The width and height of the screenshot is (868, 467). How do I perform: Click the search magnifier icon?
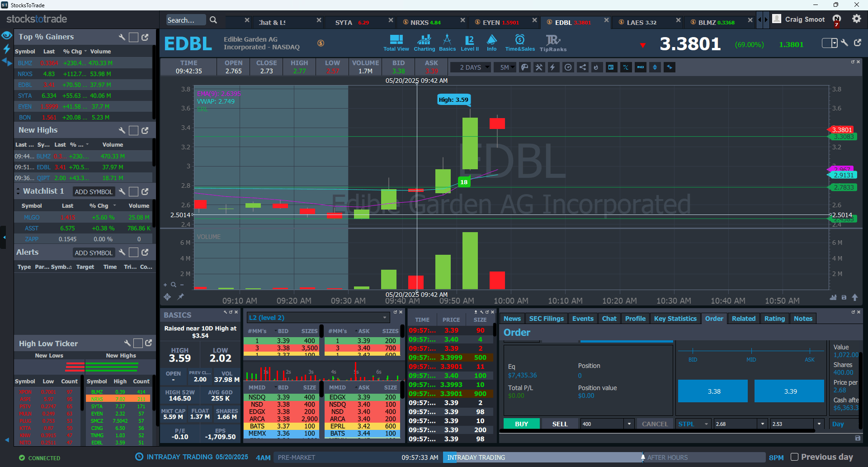(213, 20)
